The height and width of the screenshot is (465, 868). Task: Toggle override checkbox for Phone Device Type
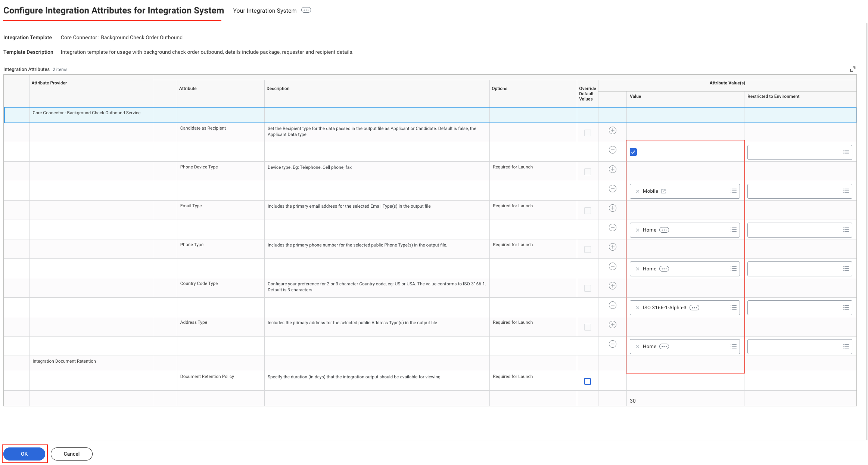click(587, 172)
